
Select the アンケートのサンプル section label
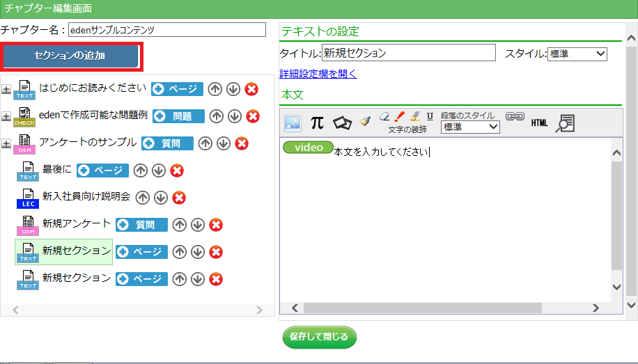tap(88, 143)
